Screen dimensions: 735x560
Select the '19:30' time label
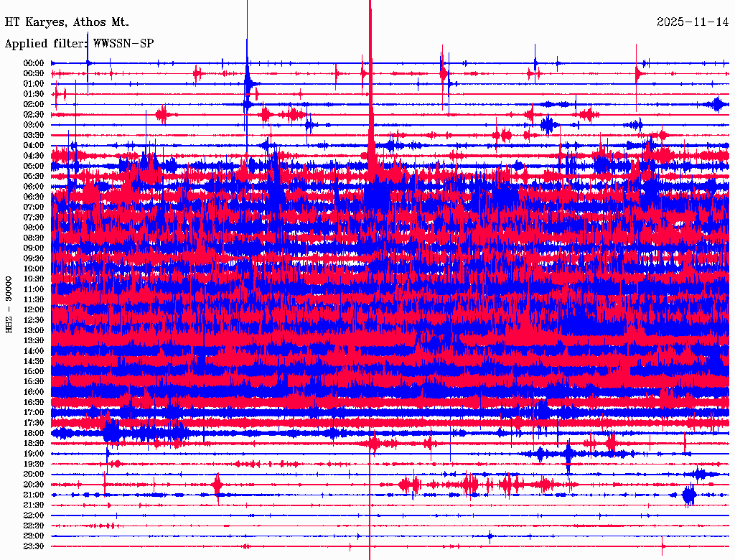(34, 465)
